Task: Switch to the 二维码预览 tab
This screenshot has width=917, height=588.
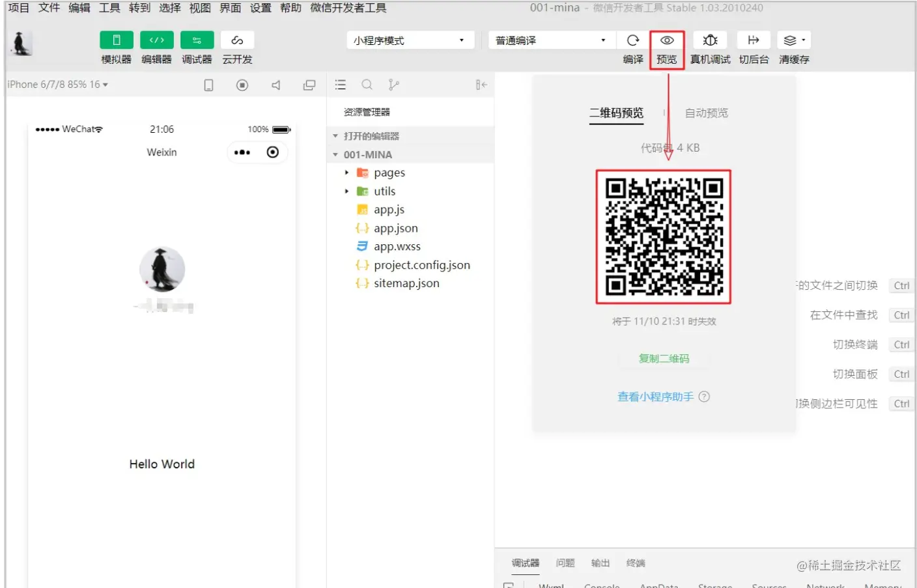Action: [616, 113]
